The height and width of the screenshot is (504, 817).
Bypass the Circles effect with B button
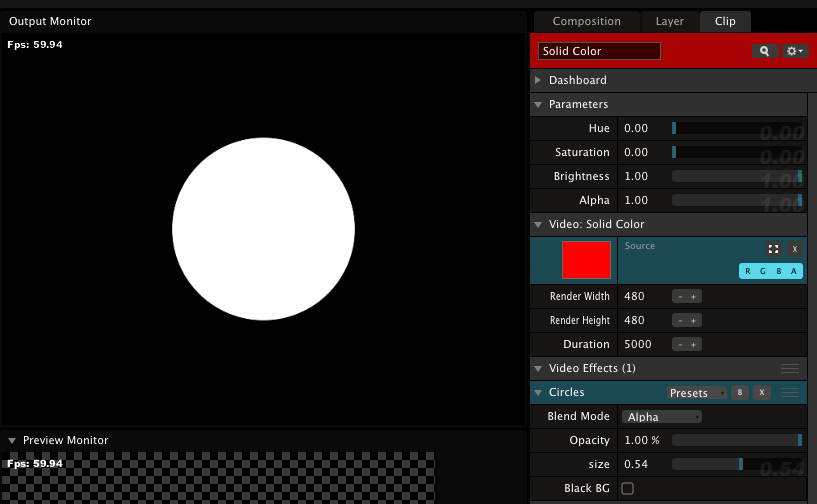tap(740, 393)
